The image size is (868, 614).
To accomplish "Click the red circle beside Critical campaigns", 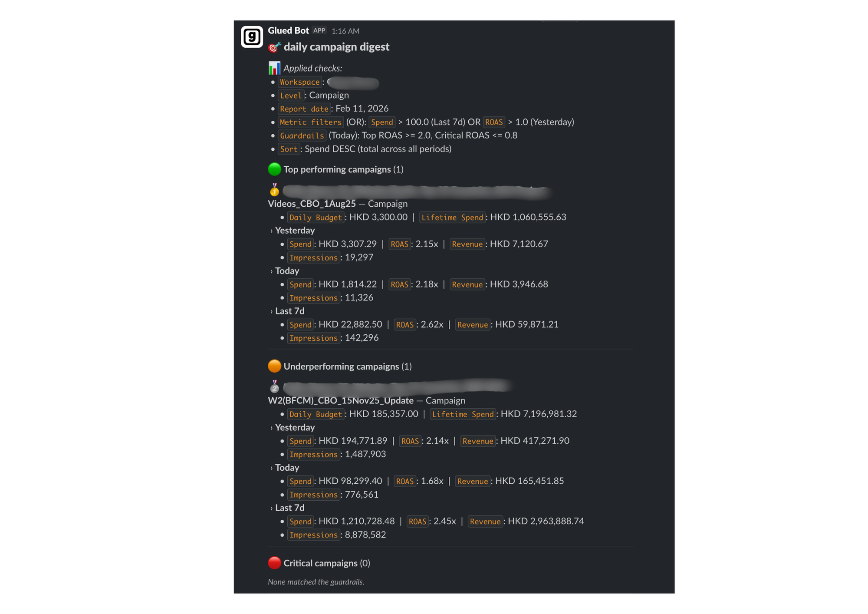I will click(274, 563).
